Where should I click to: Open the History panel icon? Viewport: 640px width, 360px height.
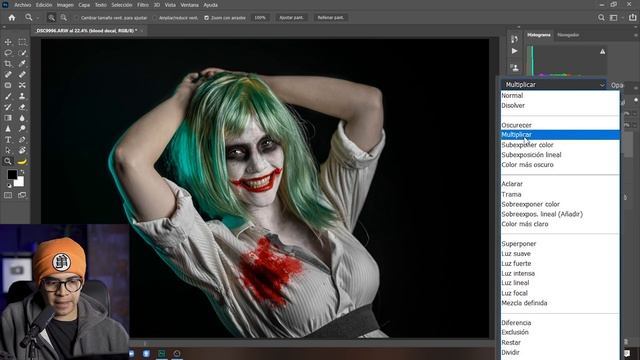coord(515,39)
